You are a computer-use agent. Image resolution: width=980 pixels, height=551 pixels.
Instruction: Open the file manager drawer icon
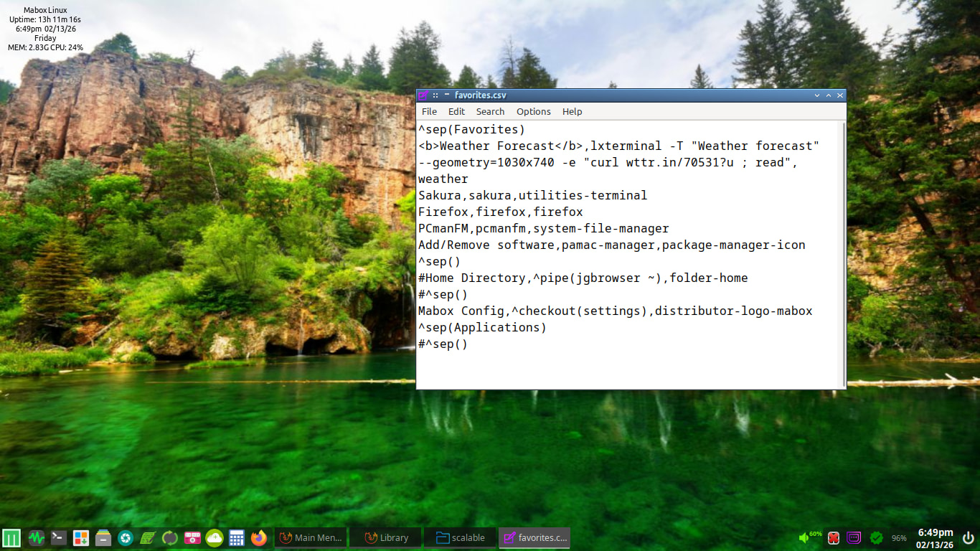[103, 537]
